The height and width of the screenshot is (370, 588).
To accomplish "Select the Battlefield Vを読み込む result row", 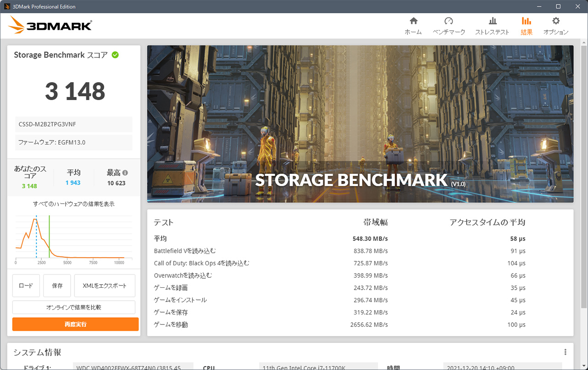I will [360, 251].
